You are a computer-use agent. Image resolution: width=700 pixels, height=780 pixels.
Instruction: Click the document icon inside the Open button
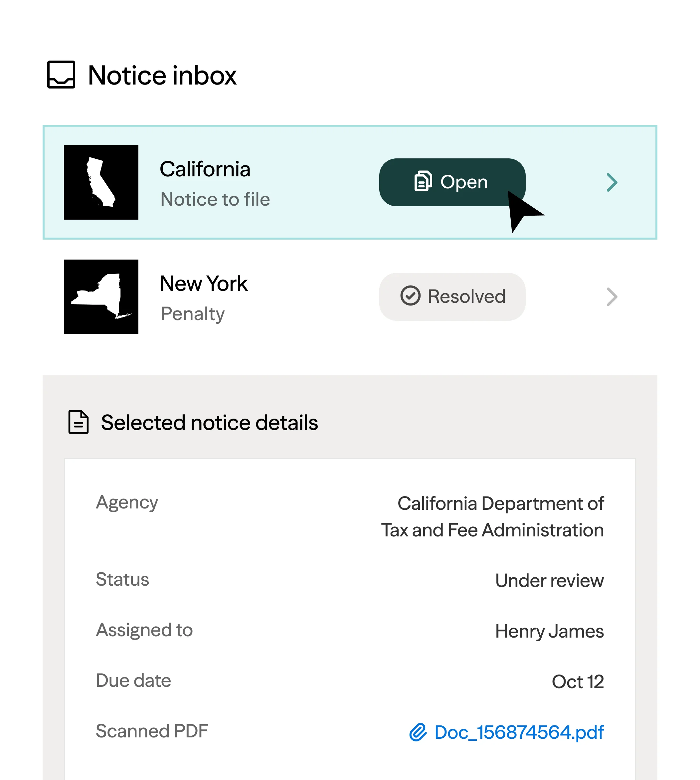click(x=424, y=182)
